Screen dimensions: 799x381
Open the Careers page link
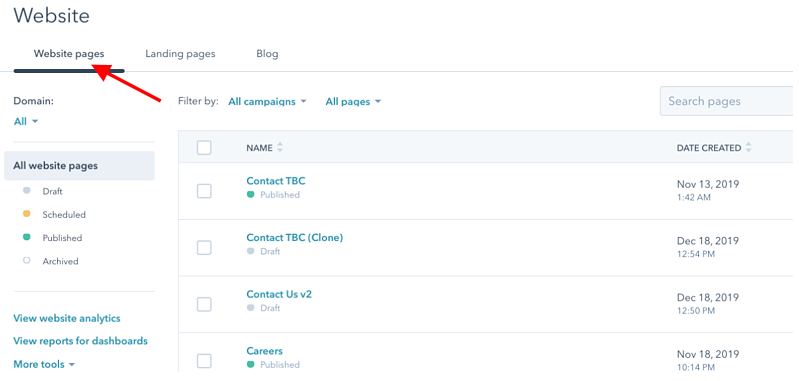click(x=264, y=351)
